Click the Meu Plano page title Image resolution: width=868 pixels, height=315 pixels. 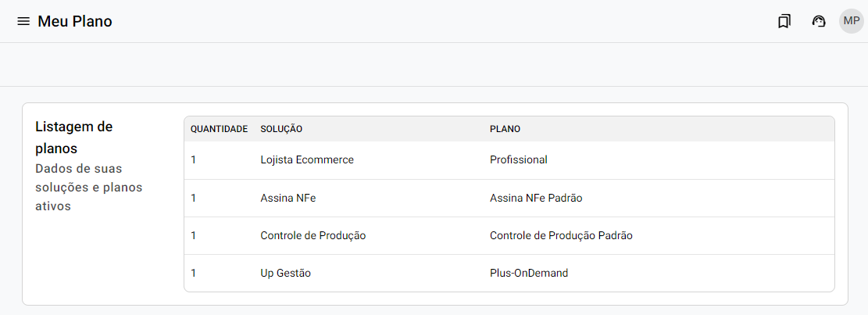click(75, 22)
